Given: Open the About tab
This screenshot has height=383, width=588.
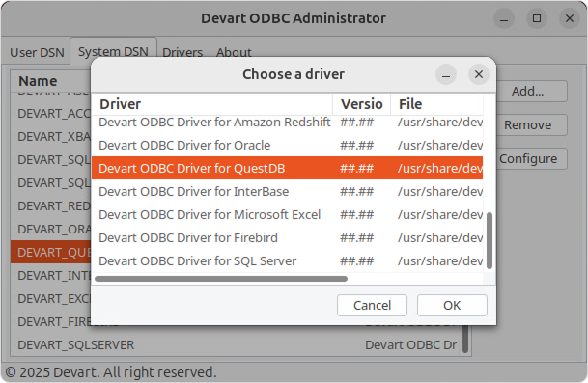Looking at the screenshot, I should [x=234, y=52].
